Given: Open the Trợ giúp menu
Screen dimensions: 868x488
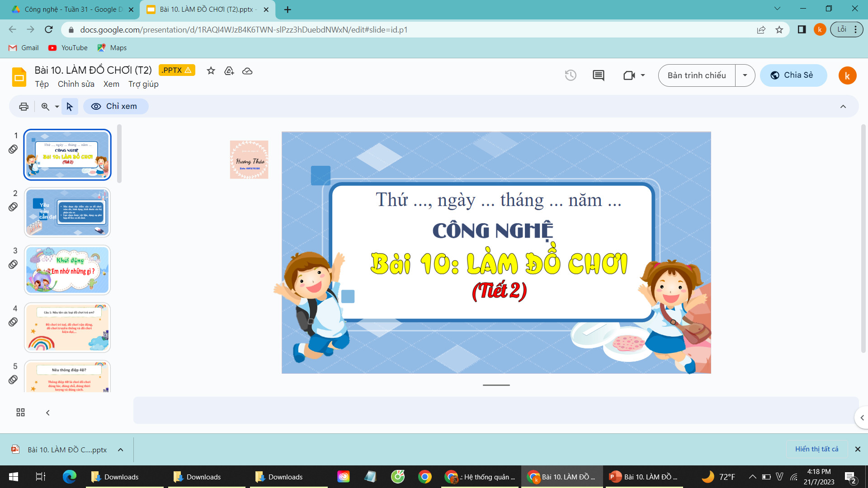Looking at the screenshot, I should 143,84.
